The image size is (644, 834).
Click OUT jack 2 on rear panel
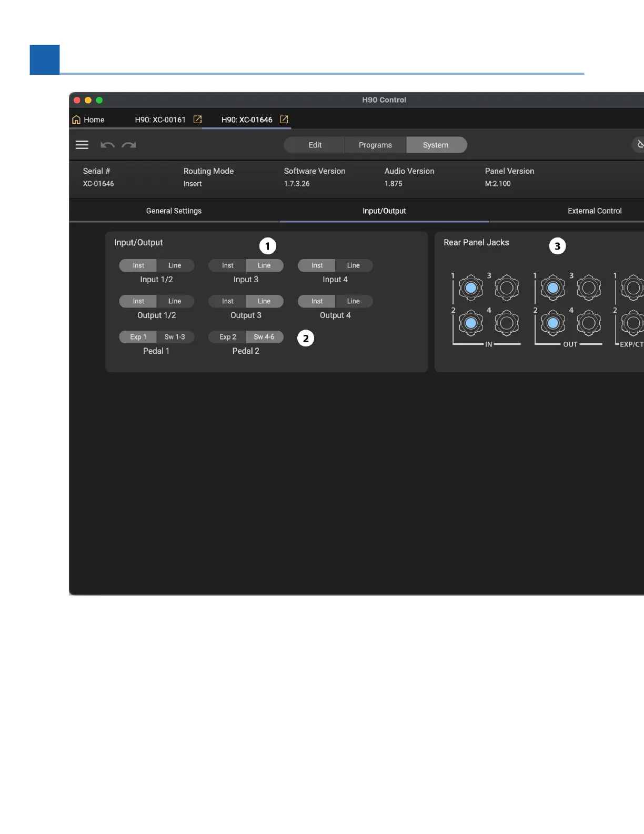[553, 323]
